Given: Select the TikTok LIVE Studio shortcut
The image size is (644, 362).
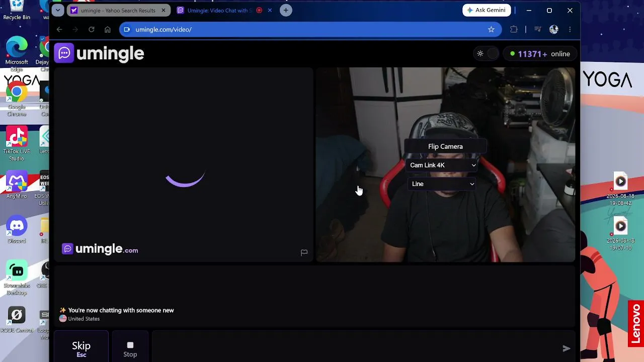Looking at the screenshot, I should pos(17,144).
